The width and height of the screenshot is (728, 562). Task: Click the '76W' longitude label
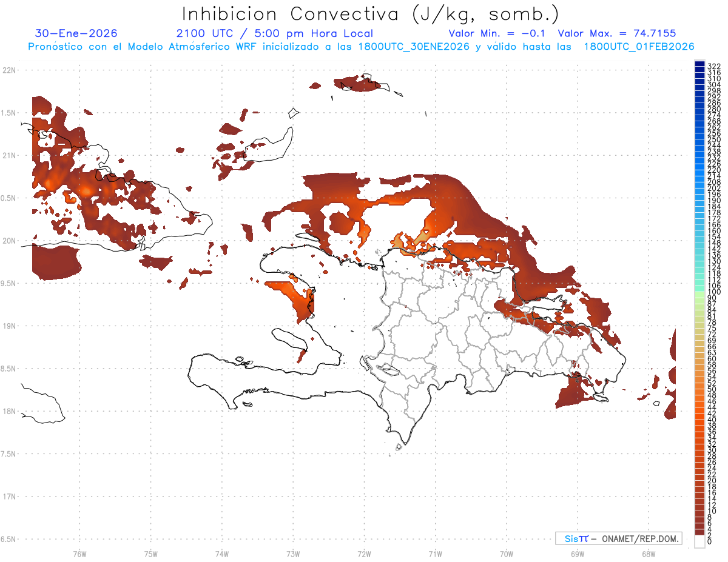[x=79, y=554]
